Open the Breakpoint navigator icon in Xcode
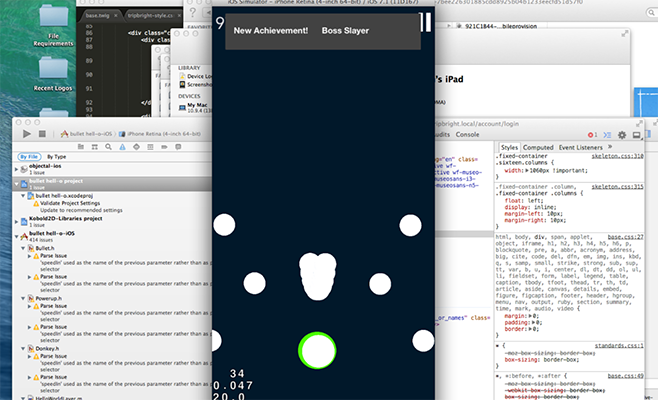The width and height of the screenshot is (658, 400). (164, 147)
